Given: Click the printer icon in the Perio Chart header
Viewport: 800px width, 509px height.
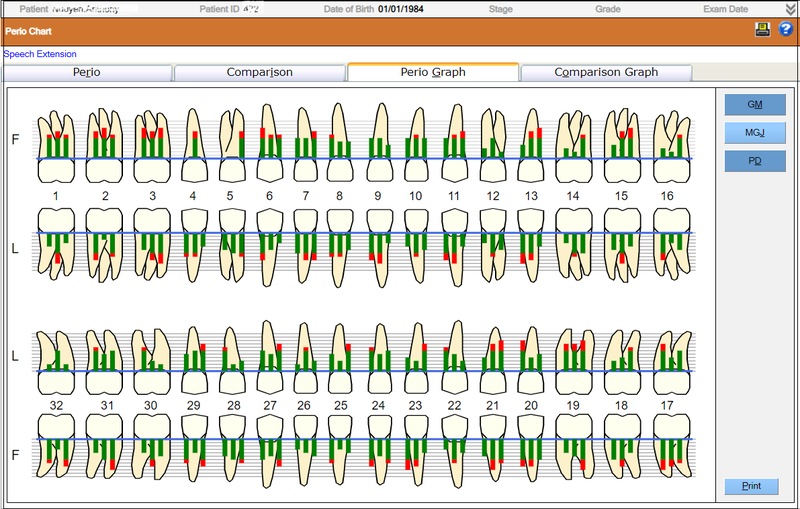Looking at the screenshot, I should pos(762,30).
